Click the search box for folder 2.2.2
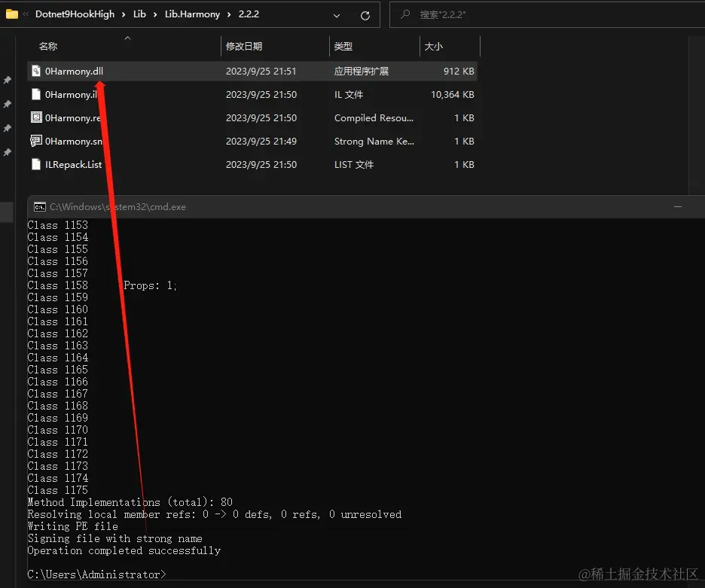Screen dimensions: 705x588 pyautogui.click(x=547, y=14)
